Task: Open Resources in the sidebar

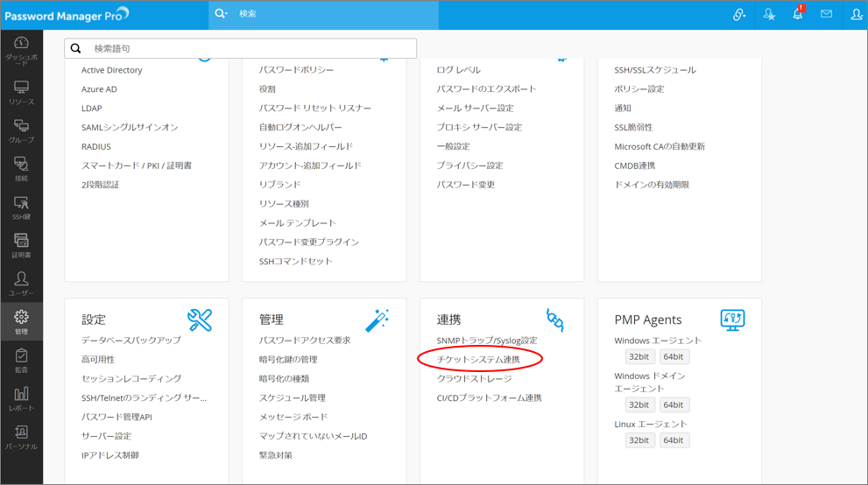Action: [21, 92]
